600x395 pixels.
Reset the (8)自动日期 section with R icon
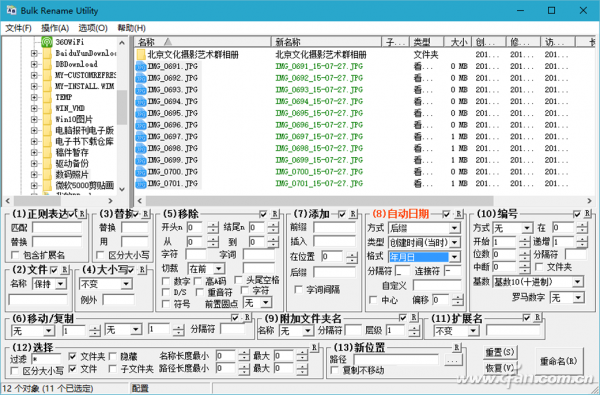click(458, 214)
